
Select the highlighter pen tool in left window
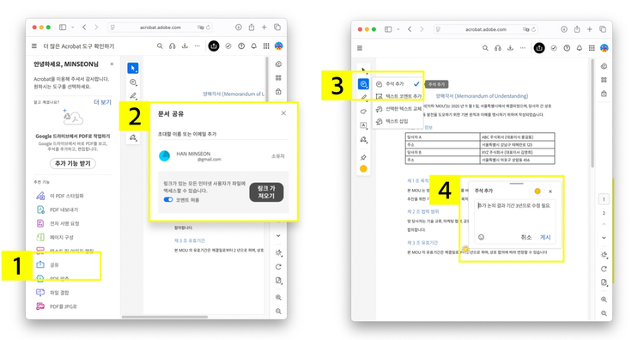coord(133,95)
